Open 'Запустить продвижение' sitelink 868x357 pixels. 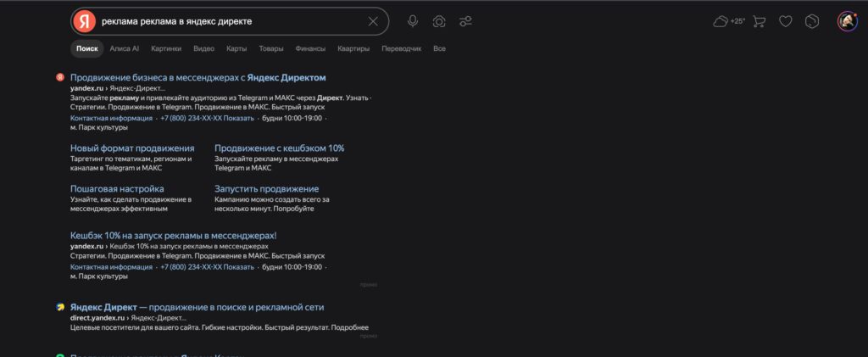(267, 189)
